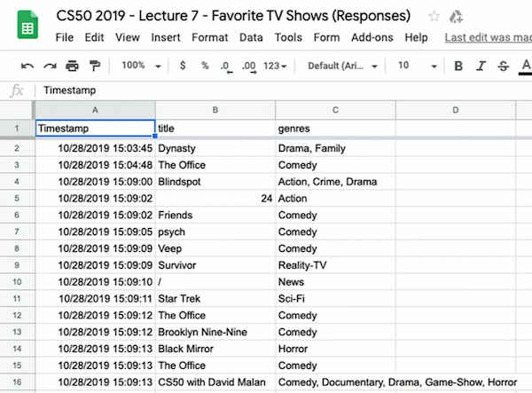This screenshot has height=393, width=532.
Task: Click the decrease decimal places button
Action: pos(227,66)
